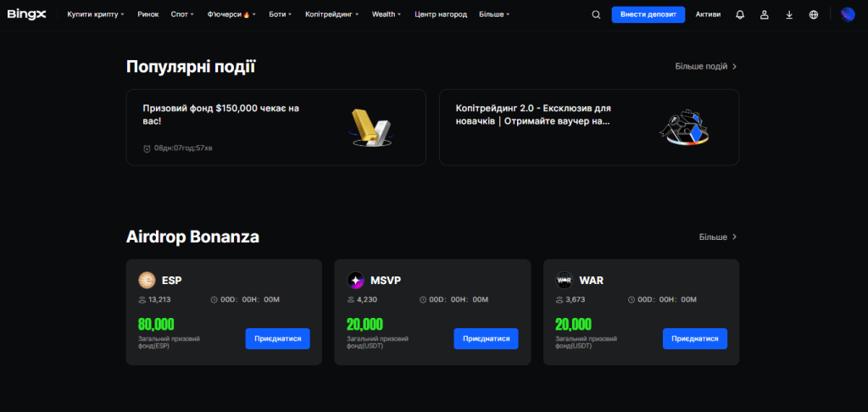This screenshot has width=868, height=412.
Task: Open the $150,000 prize fund event card
Action: click(x=276, y=127)
